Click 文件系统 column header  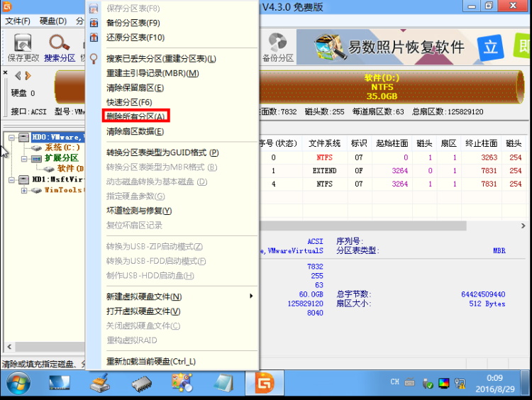pos(324,143)
